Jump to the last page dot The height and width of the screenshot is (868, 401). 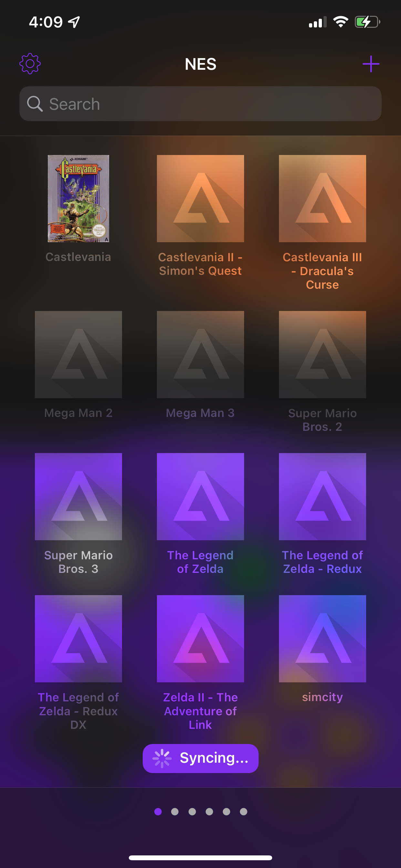pos(243,812)
